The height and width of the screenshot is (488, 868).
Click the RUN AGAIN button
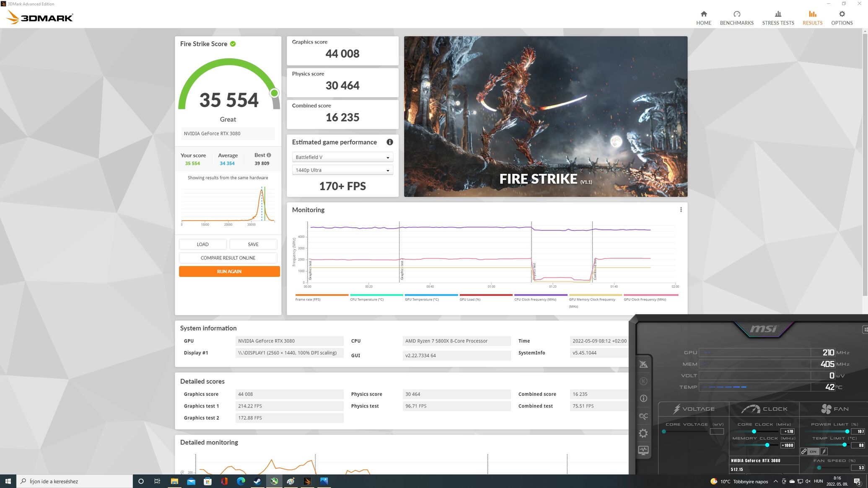click(x=229, y=271)
